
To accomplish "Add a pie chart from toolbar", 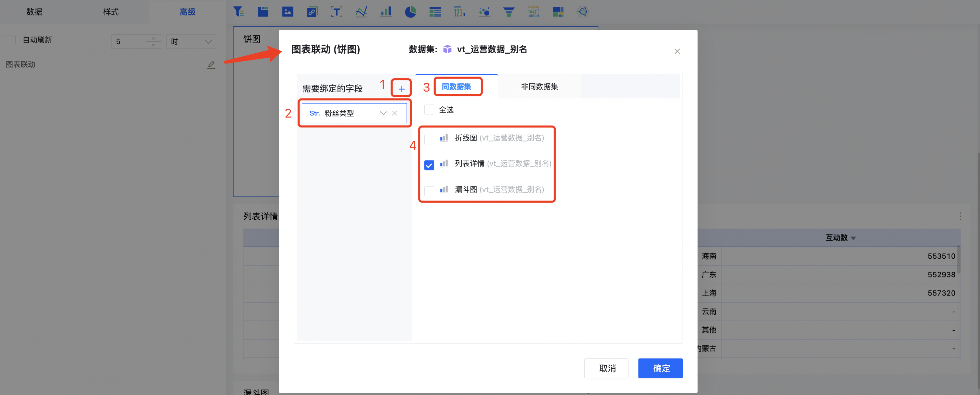I will click(410, 12).
